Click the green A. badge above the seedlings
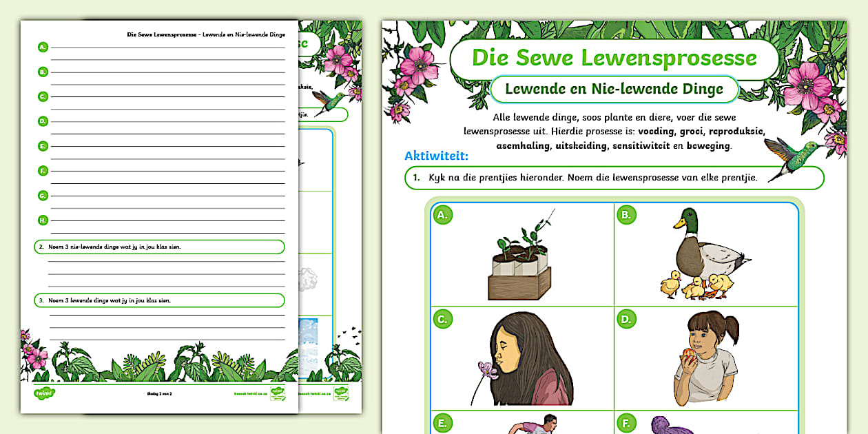868x434 pixels. [443, 215]
